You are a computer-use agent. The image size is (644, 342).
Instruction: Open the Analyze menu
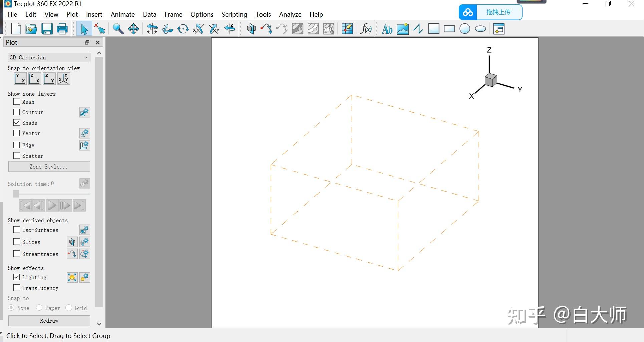[290, 14]
